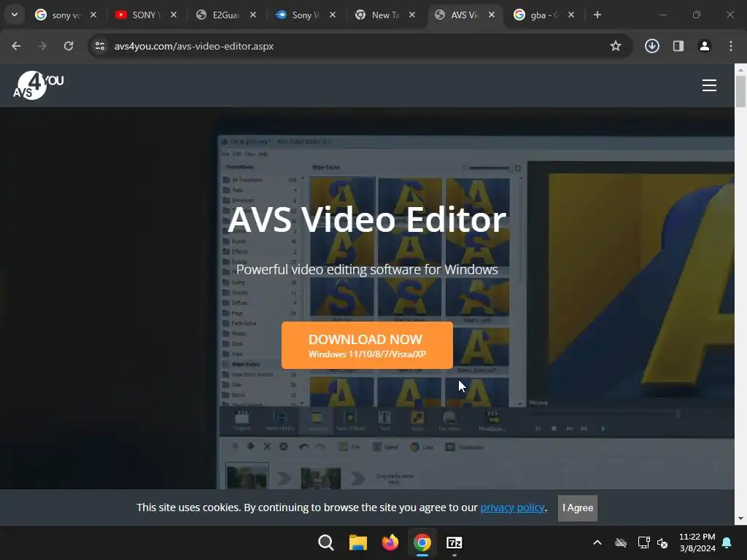
Task: Close the AVS Video Editor tab
Action: coord(492,15)
